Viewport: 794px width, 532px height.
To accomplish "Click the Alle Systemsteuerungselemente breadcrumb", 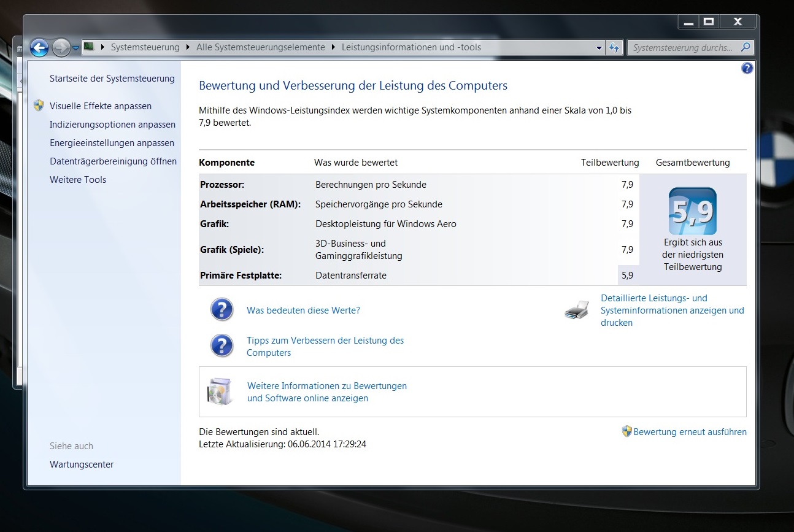I will tap(261, 47).
